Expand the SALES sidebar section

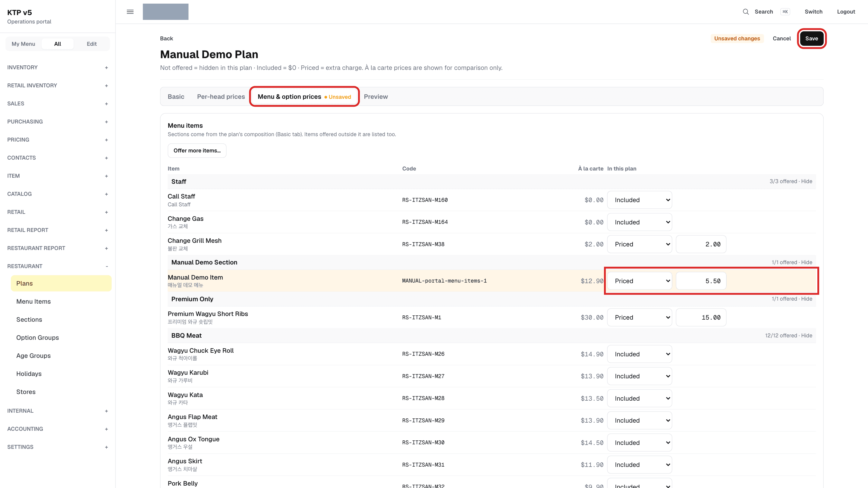coord(58,103)
